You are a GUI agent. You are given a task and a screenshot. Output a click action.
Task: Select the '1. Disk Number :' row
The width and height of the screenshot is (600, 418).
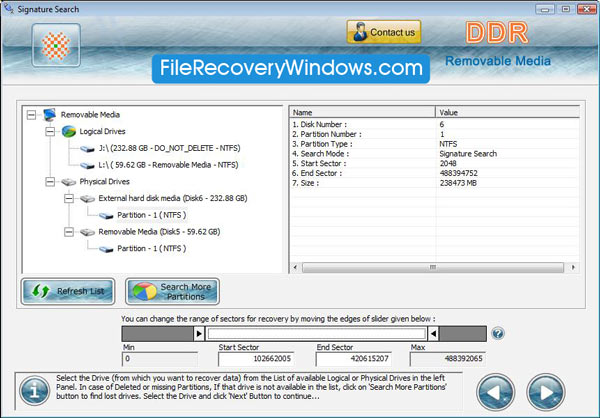click(434, 124)
